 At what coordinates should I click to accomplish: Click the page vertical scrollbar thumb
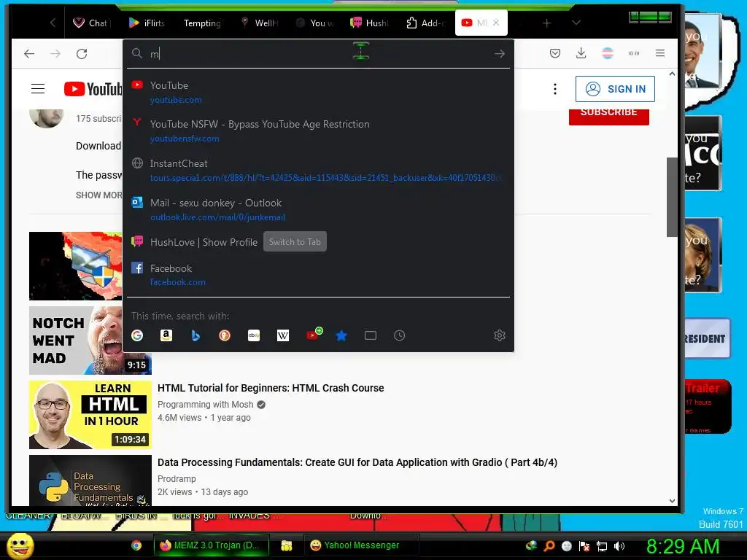click(x=672, y=197)
